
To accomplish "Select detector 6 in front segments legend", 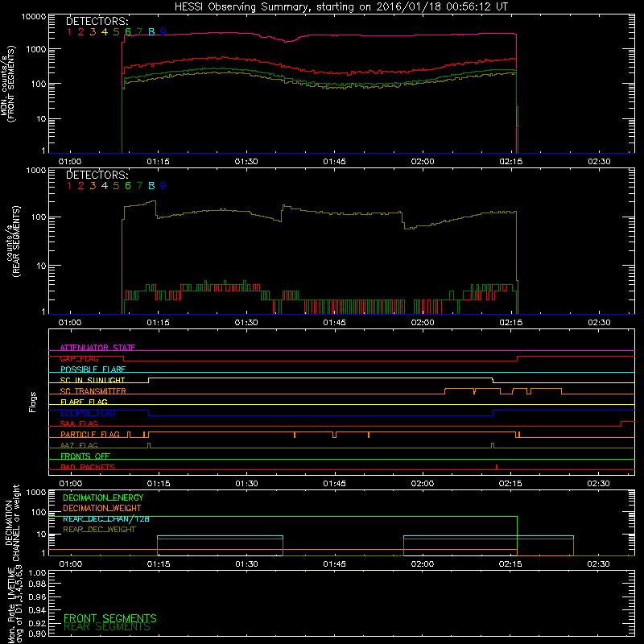I will tap(128, 31).
